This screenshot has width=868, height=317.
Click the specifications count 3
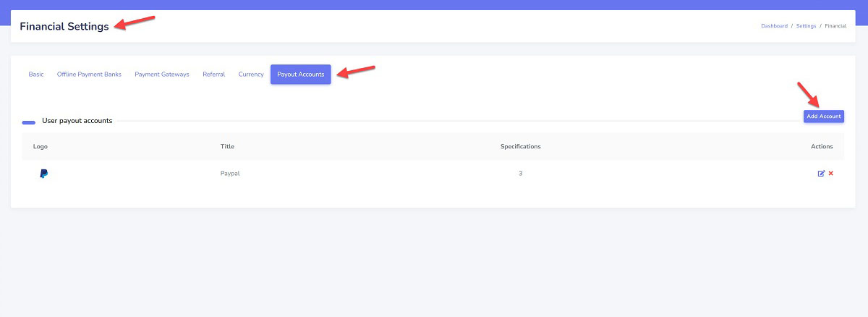520,174
